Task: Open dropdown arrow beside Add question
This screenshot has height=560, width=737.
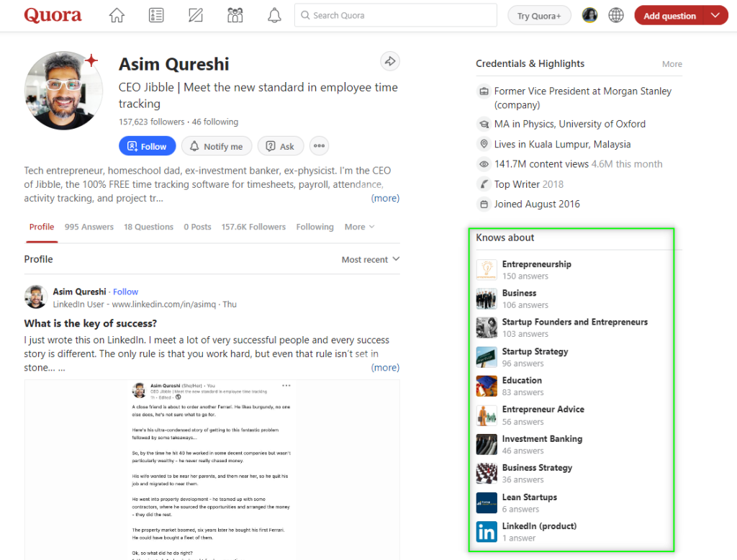Action: point(715,15)
